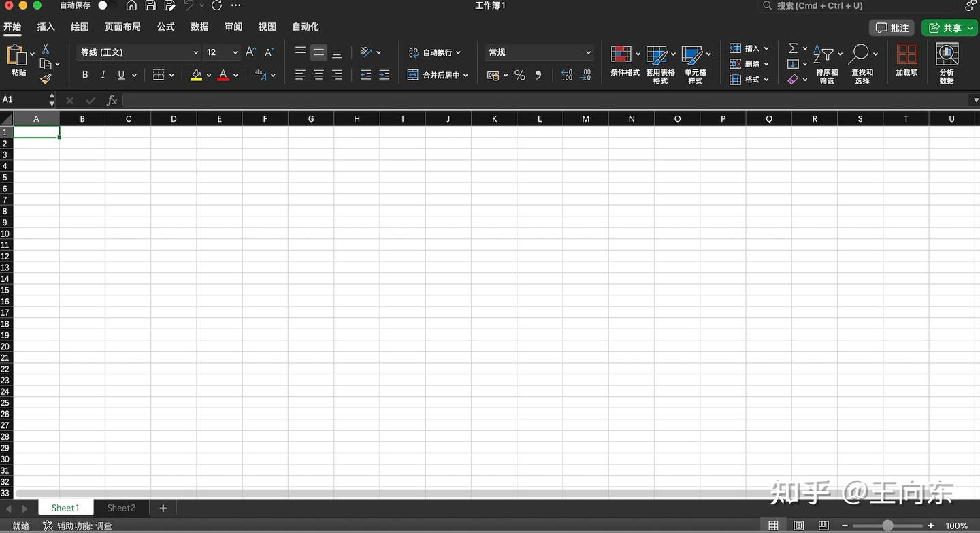Expand the 插入 insert cells dropdown

[x=766, y=48]
